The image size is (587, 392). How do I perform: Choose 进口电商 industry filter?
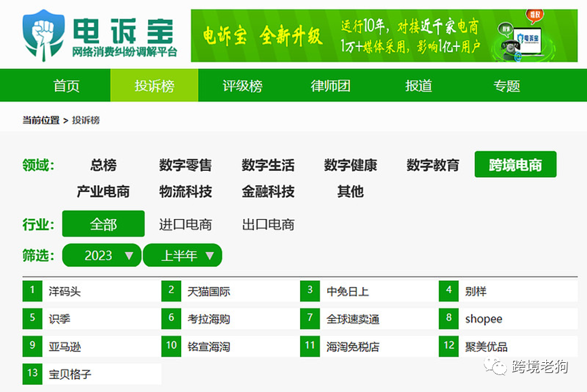tap(185, 224)
